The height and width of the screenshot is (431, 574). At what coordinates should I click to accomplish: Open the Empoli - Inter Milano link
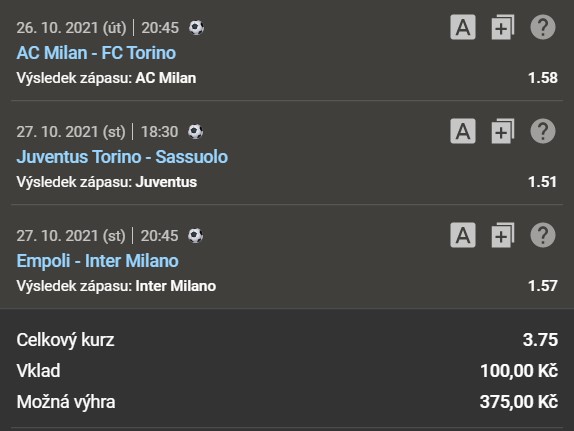[98, 261]
